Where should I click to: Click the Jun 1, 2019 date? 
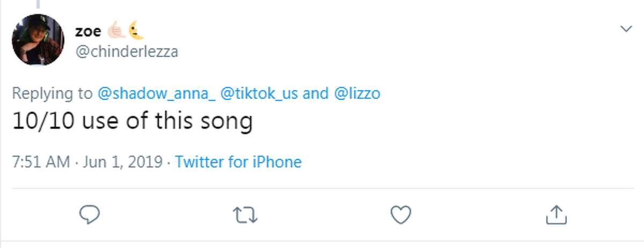point(123,162)
